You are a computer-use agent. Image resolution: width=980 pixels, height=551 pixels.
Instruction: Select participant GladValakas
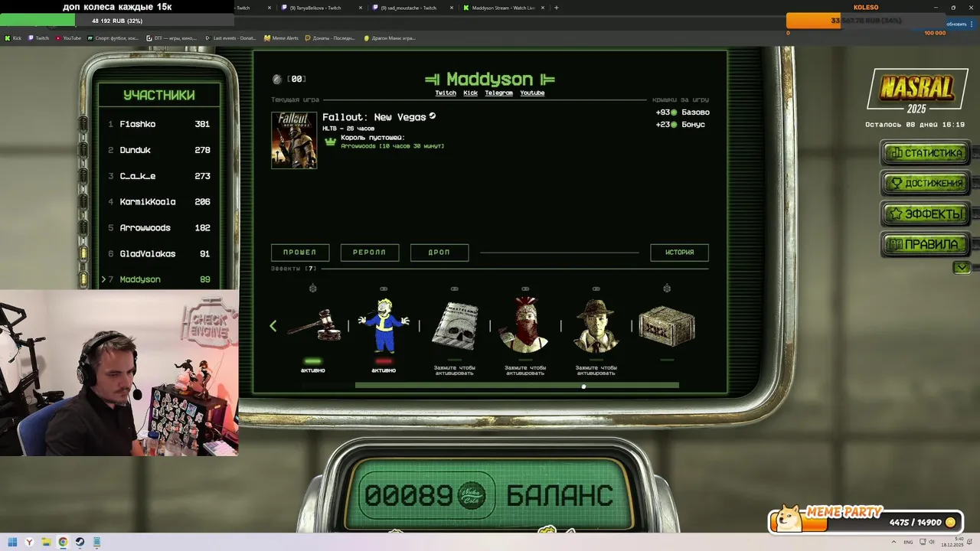[159, 254]
